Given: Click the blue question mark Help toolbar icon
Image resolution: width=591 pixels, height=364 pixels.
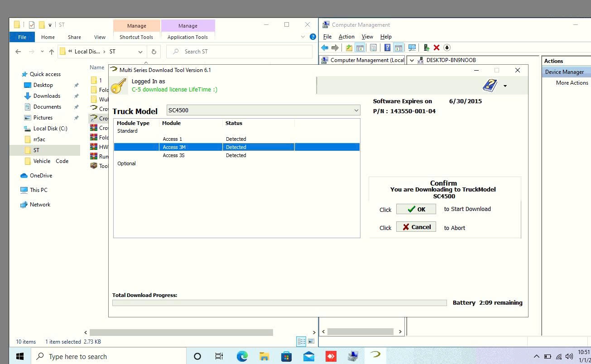Looking at the screenshot, I should [x=387, y=47].
